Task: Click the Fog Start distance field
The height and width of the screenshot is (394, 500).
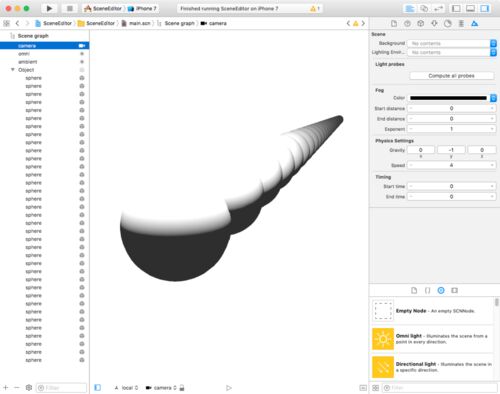Action: tap(451, 108)
